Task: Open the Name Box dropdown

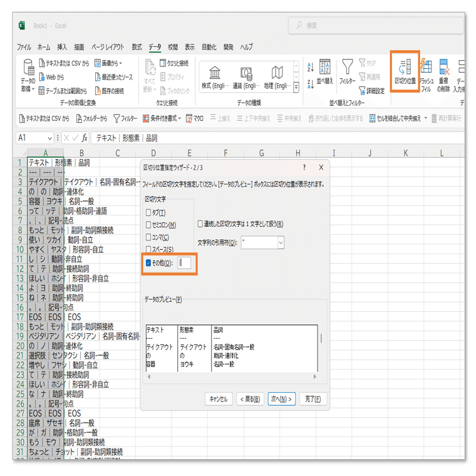Action: (x=49, y=138)
